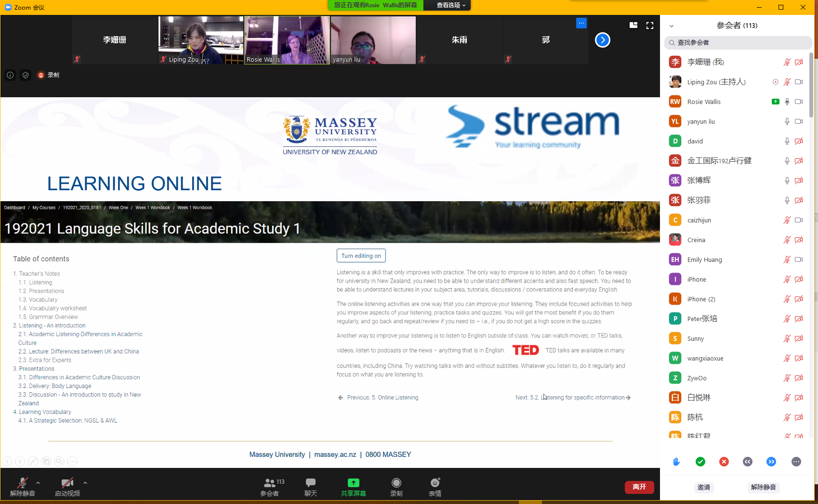This screenshot has width=818, height=504.
Task: Open 2. Listening - An introduction contents link
Action: (49, 325)
